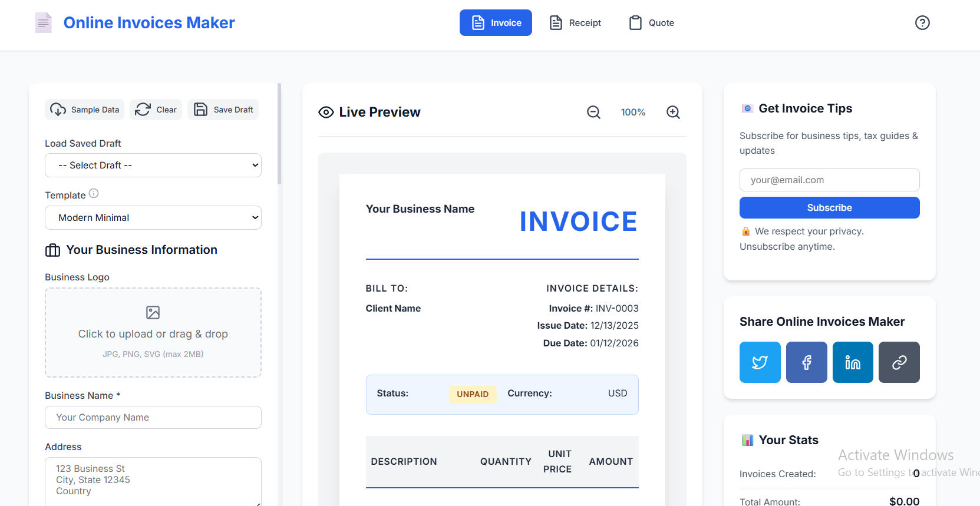Viewport: 980px width, 506px height.
Task: Click the zoom out magnifier icon
Action: [x=593, y=112]
